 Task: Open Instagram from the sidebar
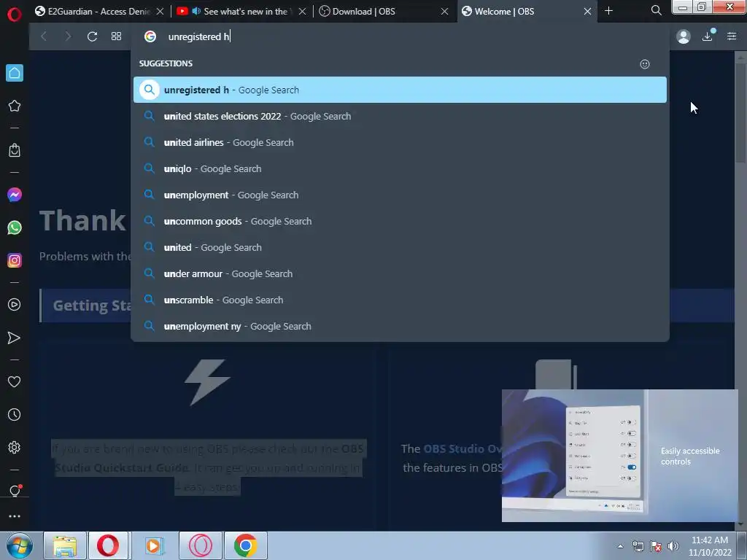click(15, 260)
